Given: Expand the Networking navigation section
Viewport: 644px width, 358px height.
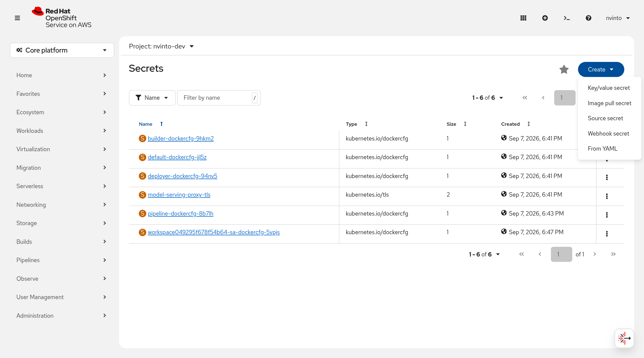Looking at the screenshot, I should click(x=62, y=205).
